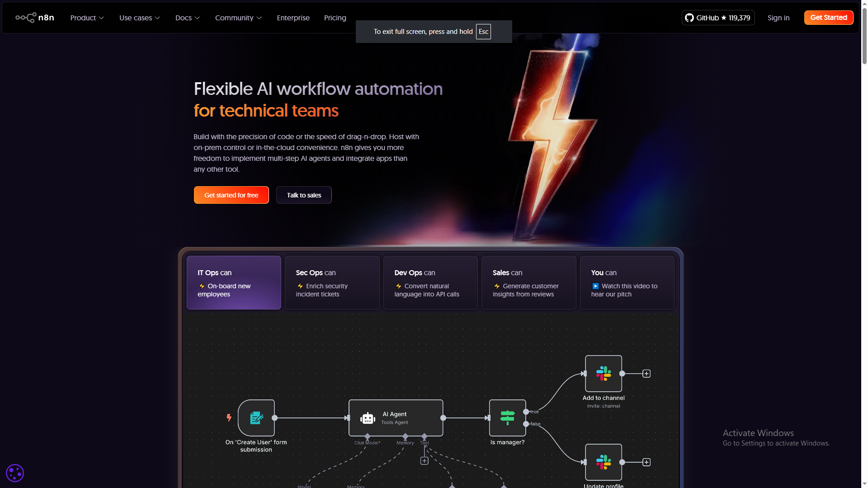This screenshot has width=868, height=488.
Task: Click the 'Talk to sales' button
Action: pos(304,195)
